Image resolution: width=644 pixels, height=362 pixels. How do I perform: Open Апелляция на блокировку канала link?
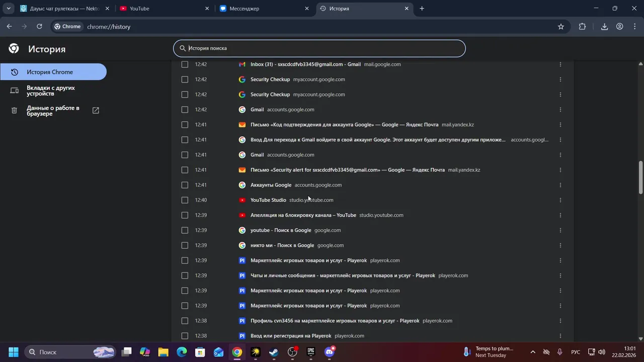pyautogui.click(x=303, y=215)
